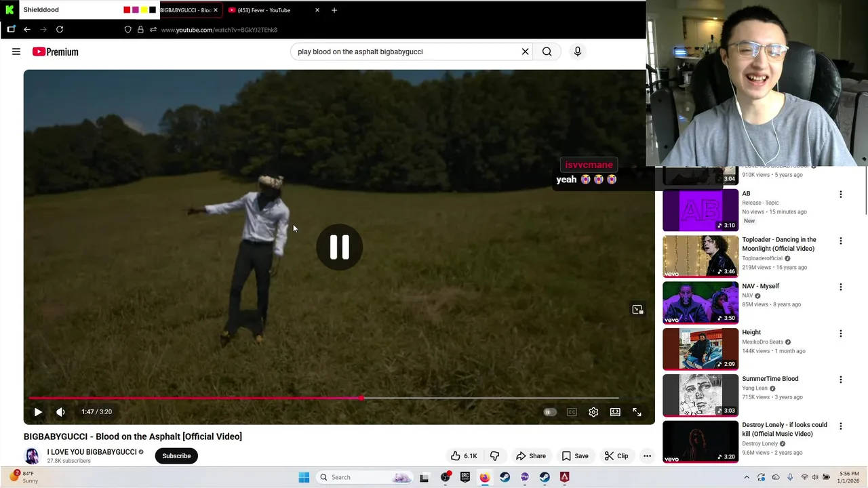Subscribe to I LOVE YOU BIGBABYGUCCI

coord(176,456)
